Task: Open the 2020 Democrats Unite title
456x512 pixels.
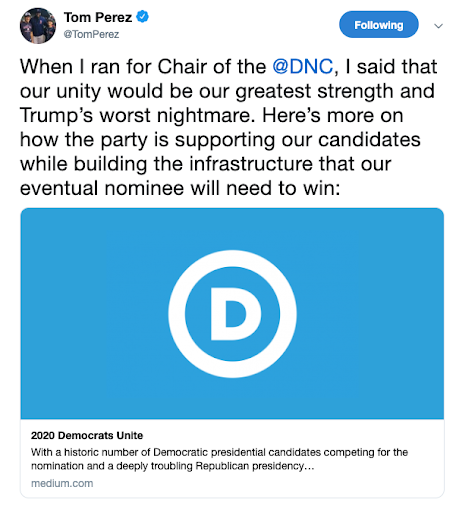Action: [87, 435]
